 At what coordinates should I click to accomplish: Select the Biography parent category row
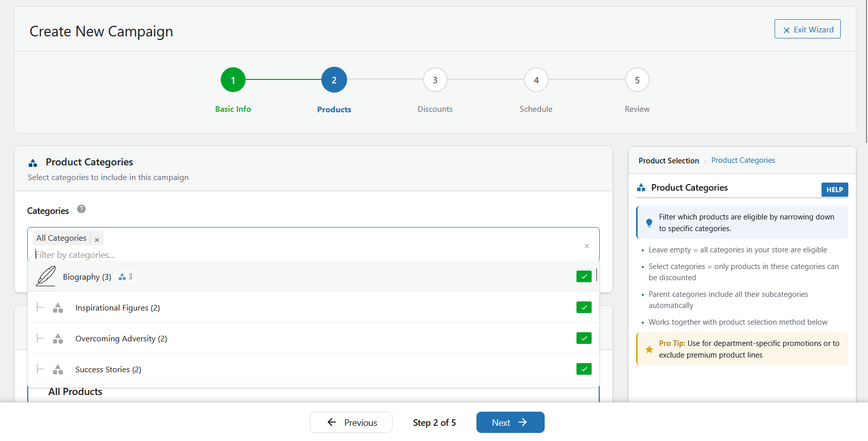click(87, 277)
